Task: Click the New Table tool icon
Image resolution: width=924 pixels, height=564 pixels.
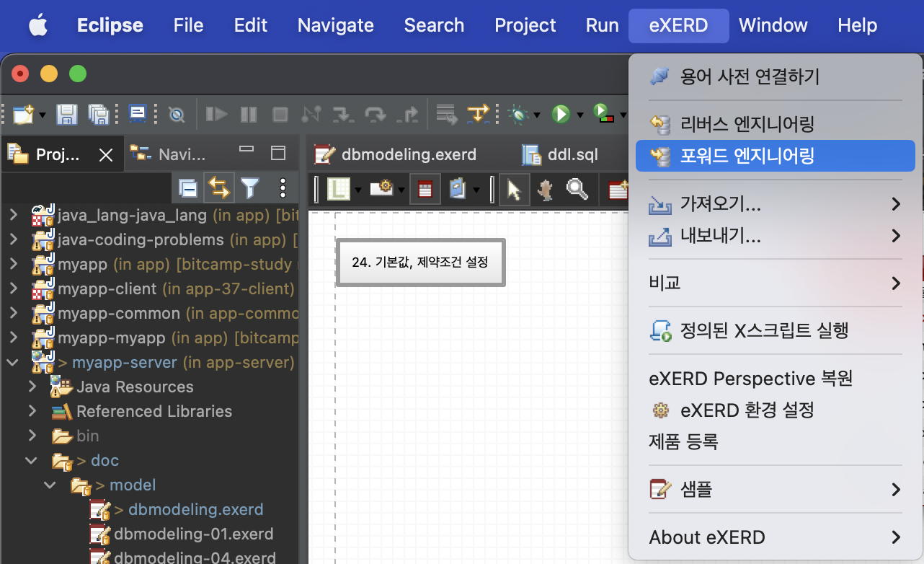Action: tap(618, 190)
